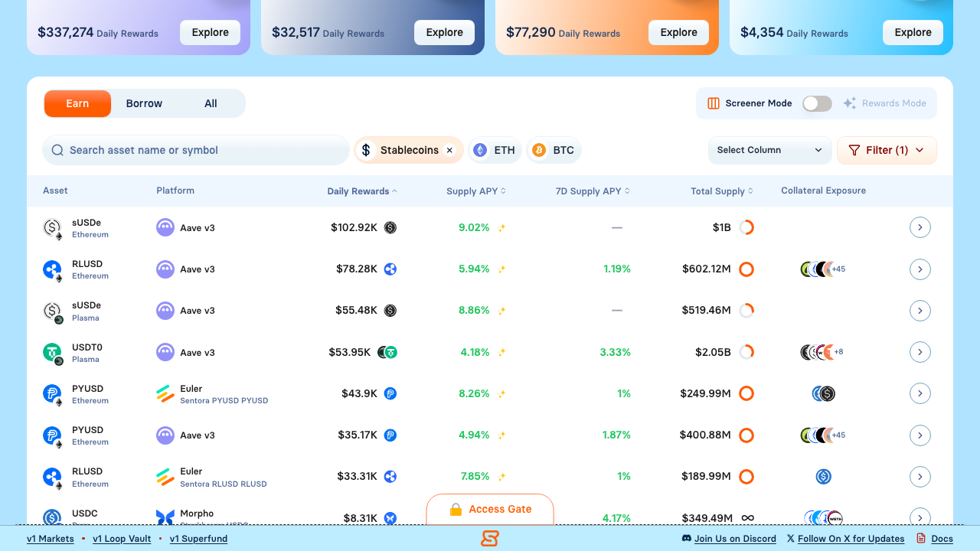
Task: Click the Aave v3 icon in first row
Action: pos(165,227)
